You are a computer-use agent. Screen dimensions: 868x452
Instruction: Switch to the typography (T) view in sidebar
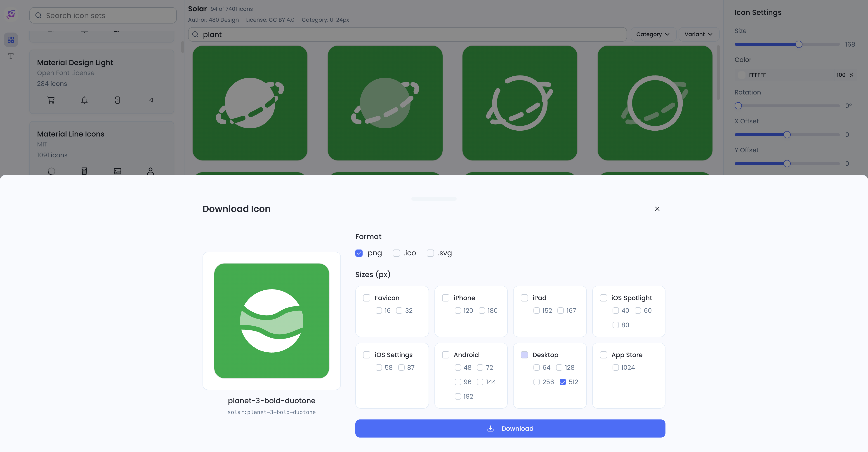(10, 56)
